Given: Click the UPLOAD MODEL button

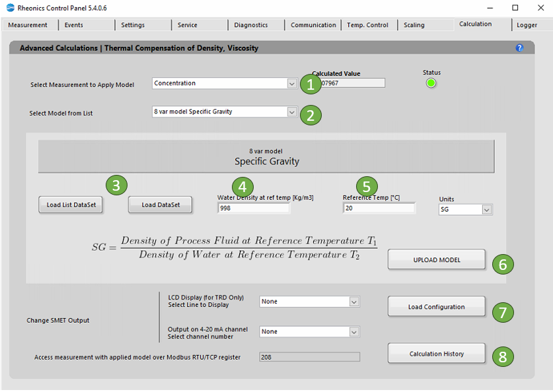Looking at the screenshot, I should coord(437,260).
